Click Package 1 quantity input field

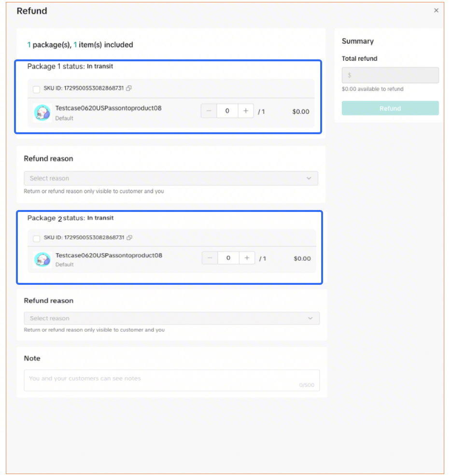click(227, 111)
